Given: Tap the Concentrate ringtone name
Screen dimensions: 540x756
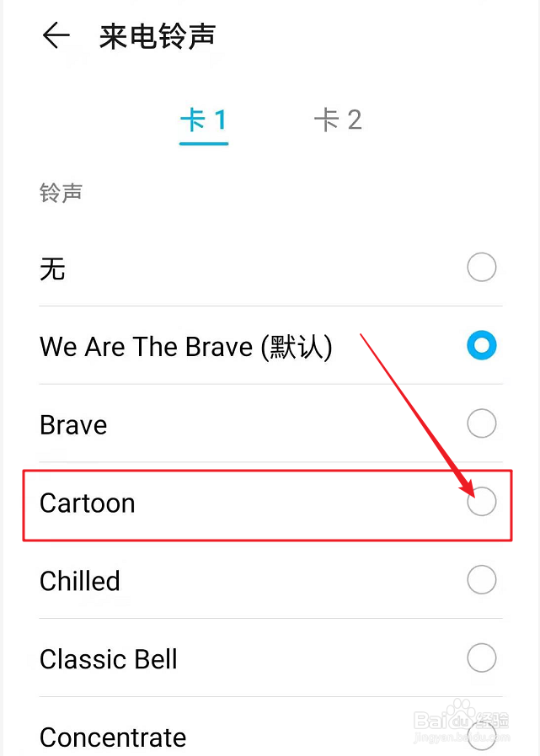Looking at the screenshot, I should coord(113,737).
